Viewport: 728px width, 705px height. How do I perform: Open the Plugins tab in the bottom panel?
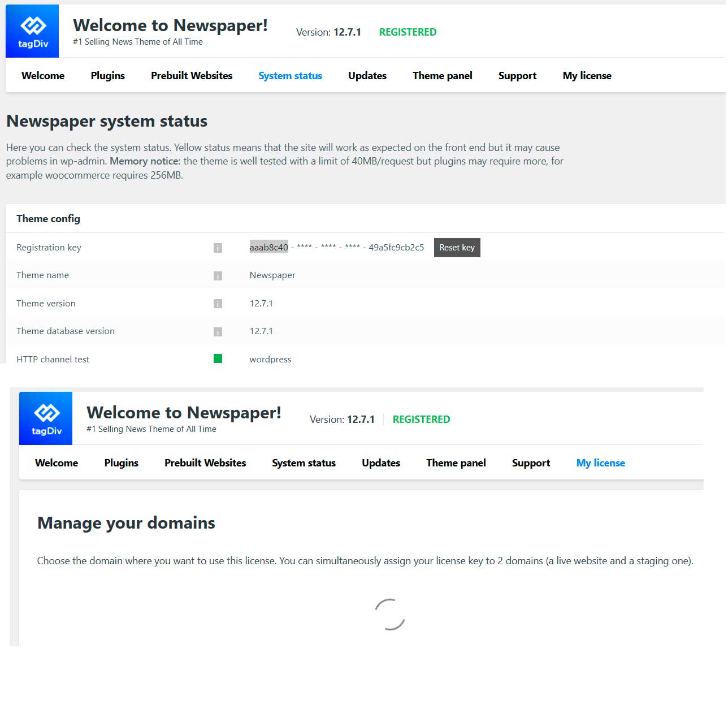click(x=122, y=463)
